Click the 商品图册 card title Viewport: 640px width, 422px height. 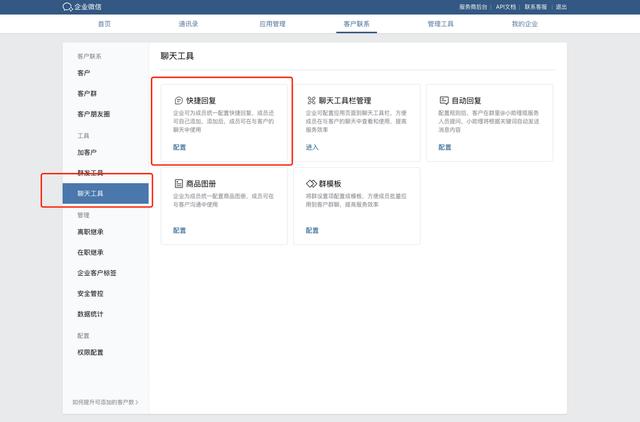point(201,184)
